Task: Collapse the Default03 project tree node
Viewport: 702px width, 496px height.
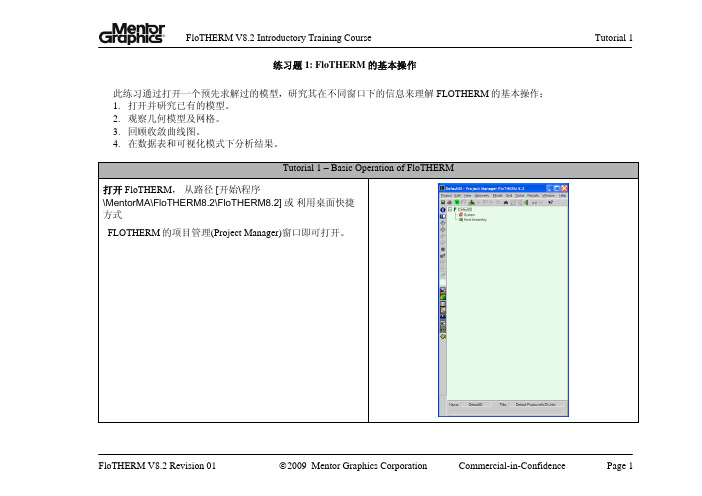Action: pyautogui.click(x=450, y=210)
